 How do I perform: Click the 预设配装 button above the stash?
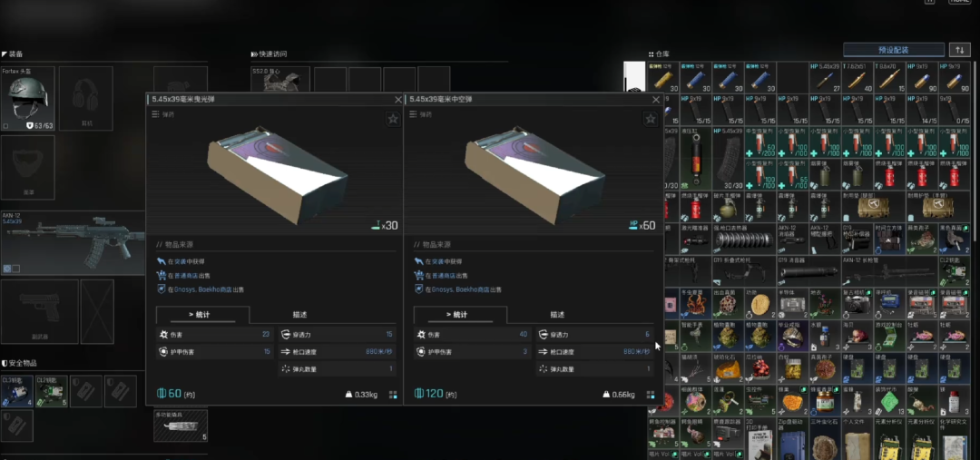(893, 50)
